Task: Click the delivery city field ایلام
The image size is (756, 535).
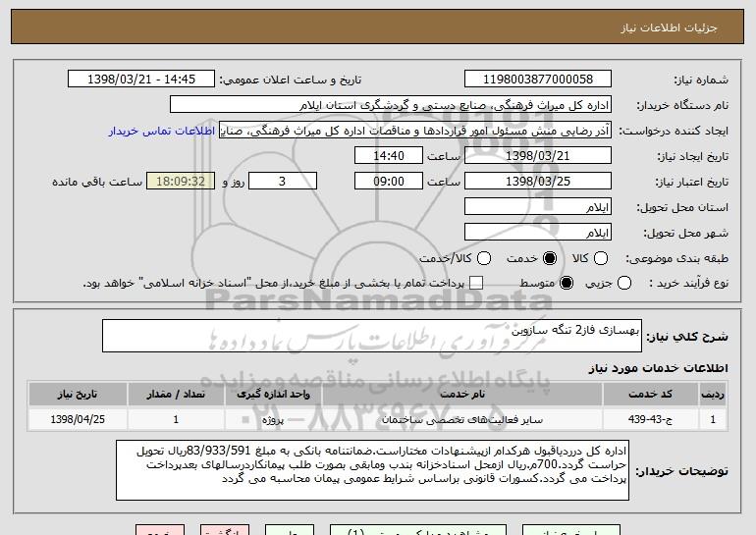Action: coord(538,233)
